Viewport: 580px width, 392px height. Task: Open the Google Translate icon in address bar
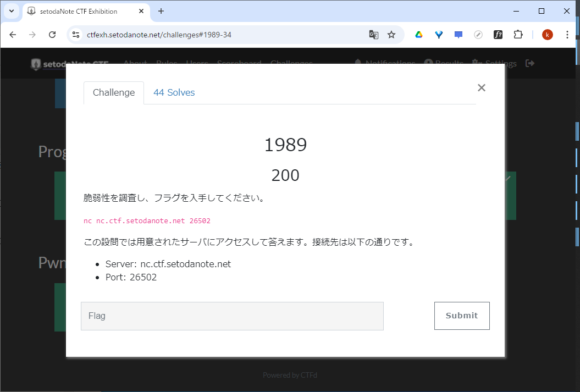click(x=374, y=35)
